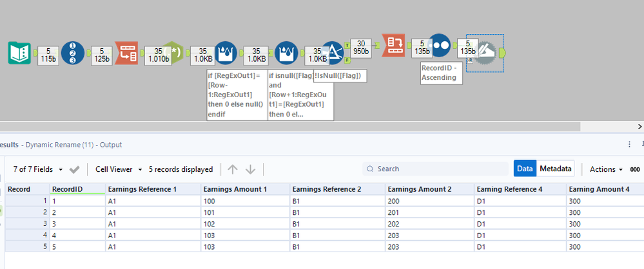Expand the 7 of 7 Fields dropdown
Image resolution: width=644 pixels, height=269 pixels.
pyautogui.click(x=39, y=169)
